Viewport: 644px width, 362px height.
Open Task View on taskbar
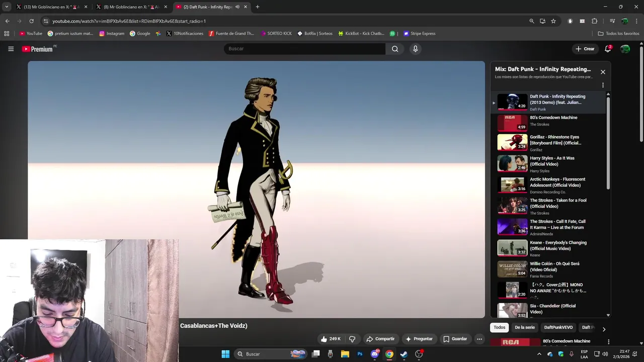[x=315, y=354]
